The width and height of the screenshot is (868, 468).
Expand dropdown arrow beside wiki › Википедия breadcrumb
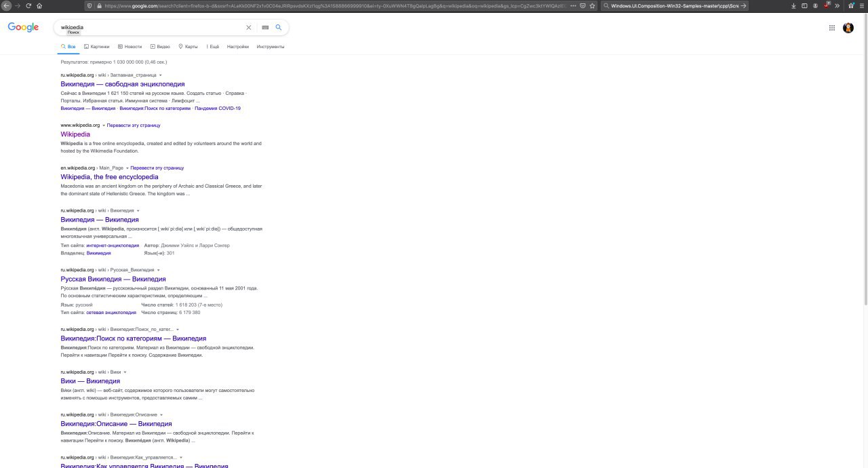138,211
